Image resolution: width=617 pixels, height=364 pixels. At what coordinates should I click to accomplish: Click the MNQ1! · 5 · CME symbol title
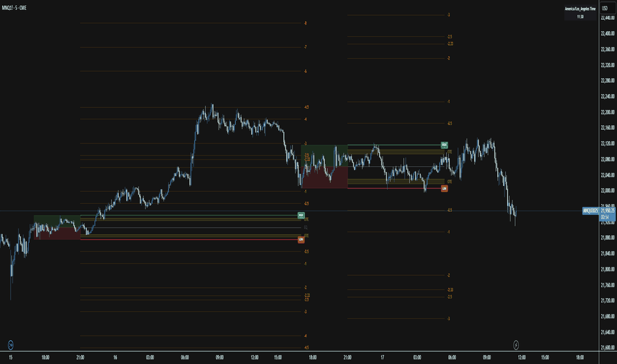[14, 8]
